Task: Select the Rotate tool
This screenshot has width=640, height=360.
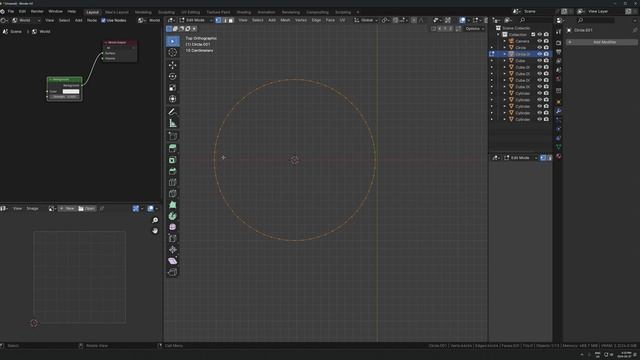Action: coord(173,76)
